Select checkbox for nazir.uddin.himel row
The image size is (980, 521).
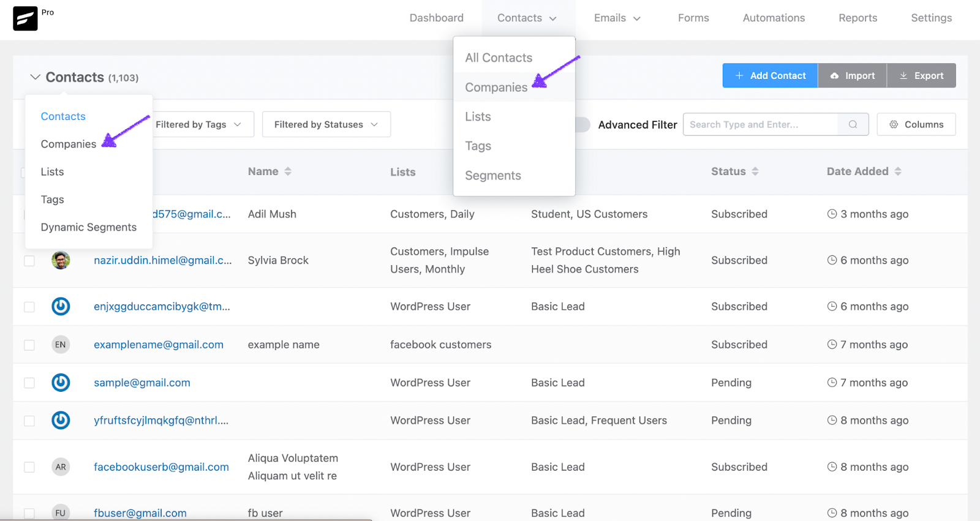(29, 261)
